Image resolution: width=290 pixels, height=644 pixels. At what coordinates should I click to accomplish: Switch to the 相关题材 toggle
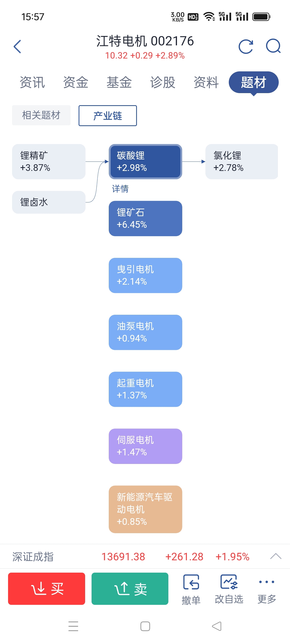pyautogui.click(x=41, y=115)
